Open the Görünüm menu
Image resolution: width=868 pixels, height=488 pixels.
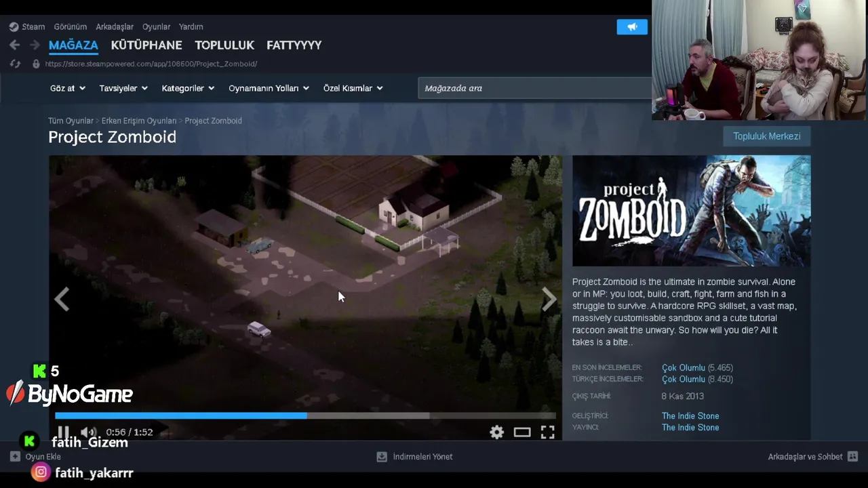coord(71,26)
